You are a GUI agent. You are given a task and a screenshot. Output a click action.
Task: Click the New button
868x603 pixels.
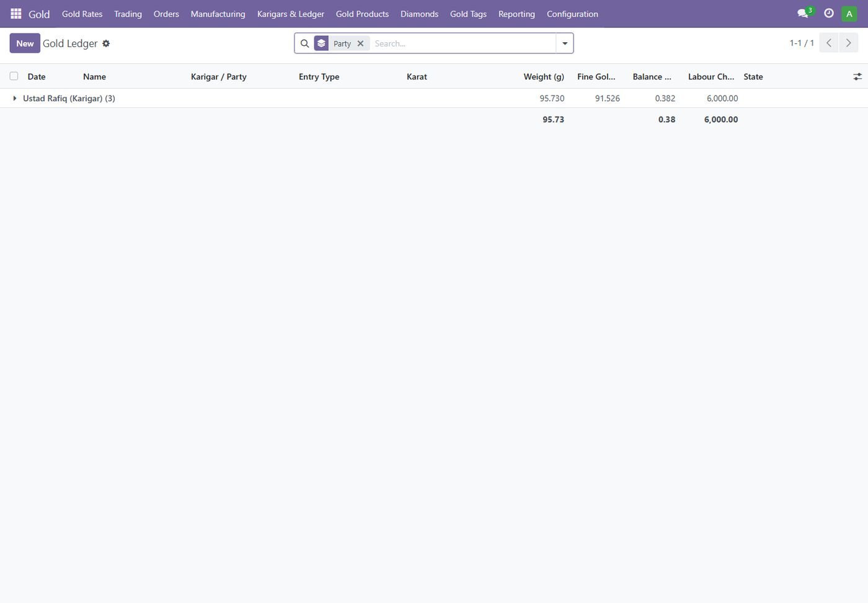(x=25, y=43)
